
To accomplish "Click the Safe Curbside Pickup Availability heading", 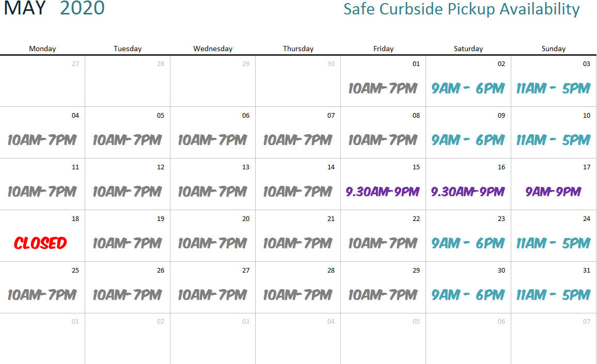I will pos(461,9).
